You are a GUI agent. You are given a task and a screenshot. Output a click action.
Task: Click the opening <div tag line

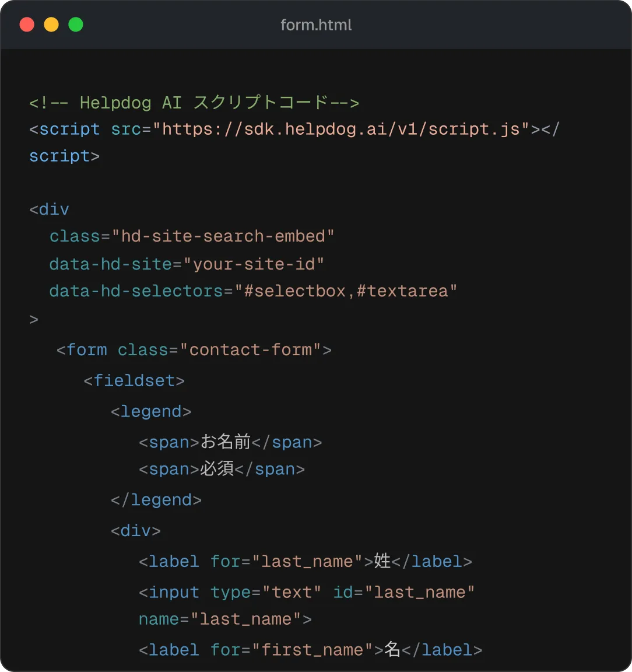(49, 209)
